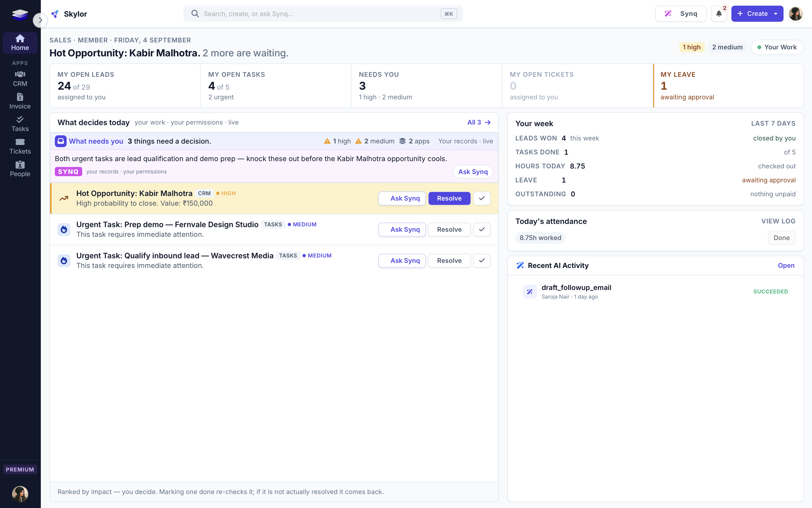The image size is (812, 508).
Task: Click the Premium plan badge
Action: 20,469
